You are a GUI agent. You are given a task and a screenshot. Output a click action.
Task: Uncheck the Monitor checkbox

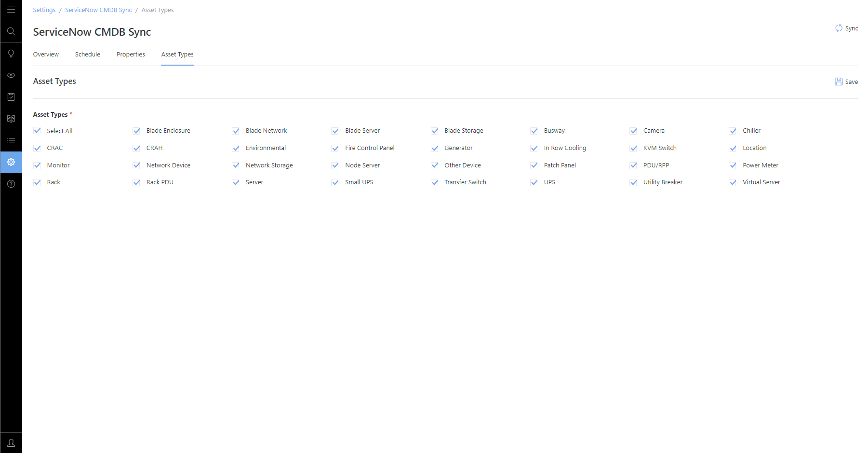37,165
